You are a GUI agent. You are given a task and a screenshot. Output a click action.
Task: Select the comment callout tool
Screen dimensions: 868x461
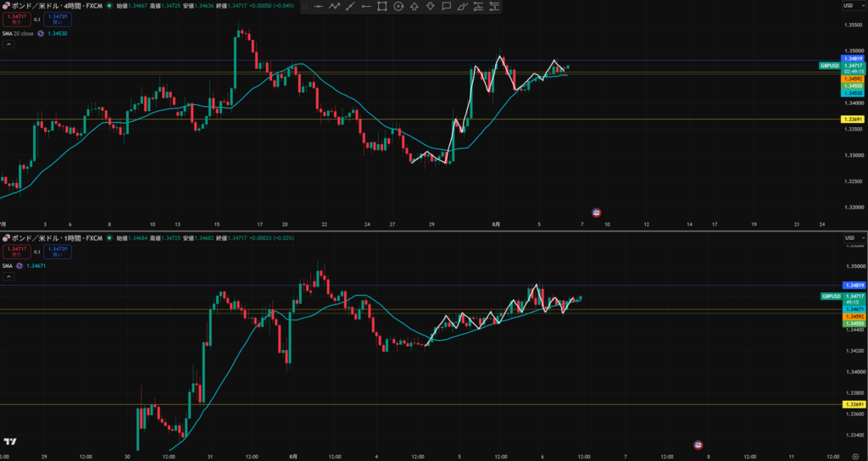(x=446, y=7)
